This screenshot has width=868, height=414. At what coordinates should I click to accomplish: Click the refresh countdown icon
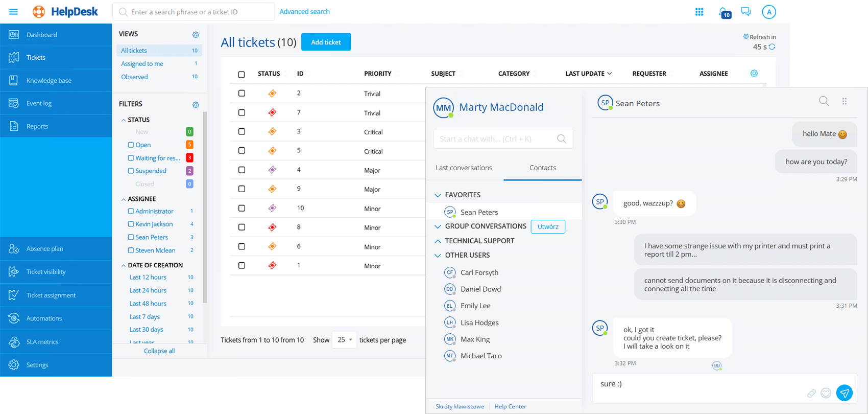tap(772, 47)
